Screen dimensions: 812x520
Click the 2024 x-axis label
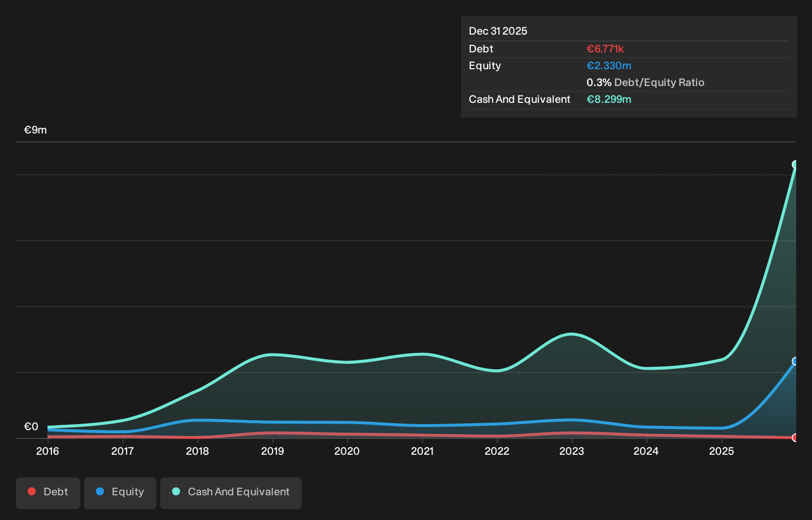pyautogui.click(x=646, y=451)
